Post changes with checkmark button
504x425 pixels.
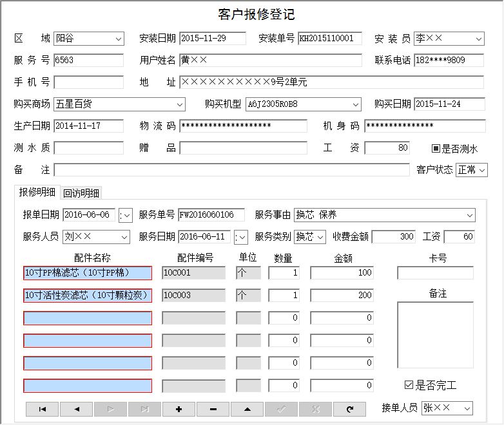(x=281, y=409)
